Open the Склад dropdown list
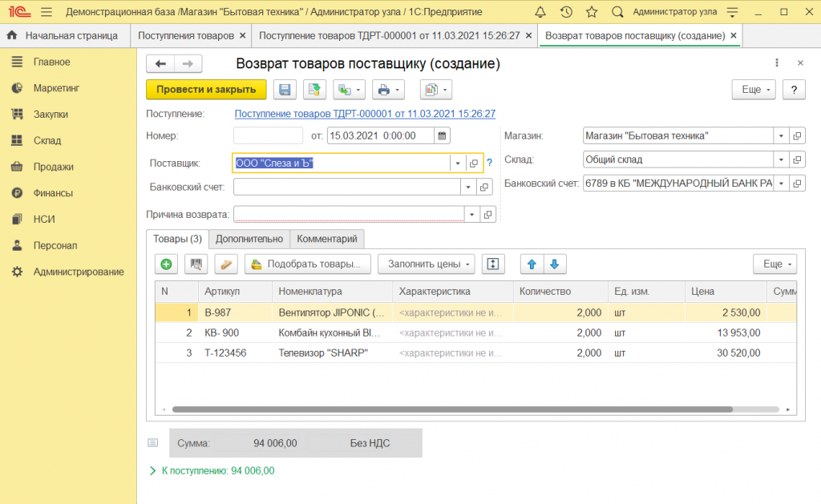Image resolution: width=821 pixels, height=504 pixels. pos(781,159)
